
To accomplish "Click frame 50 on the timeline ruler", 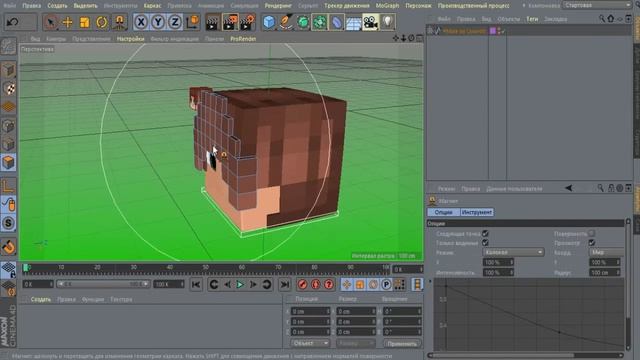I will [x=206, y=267].
